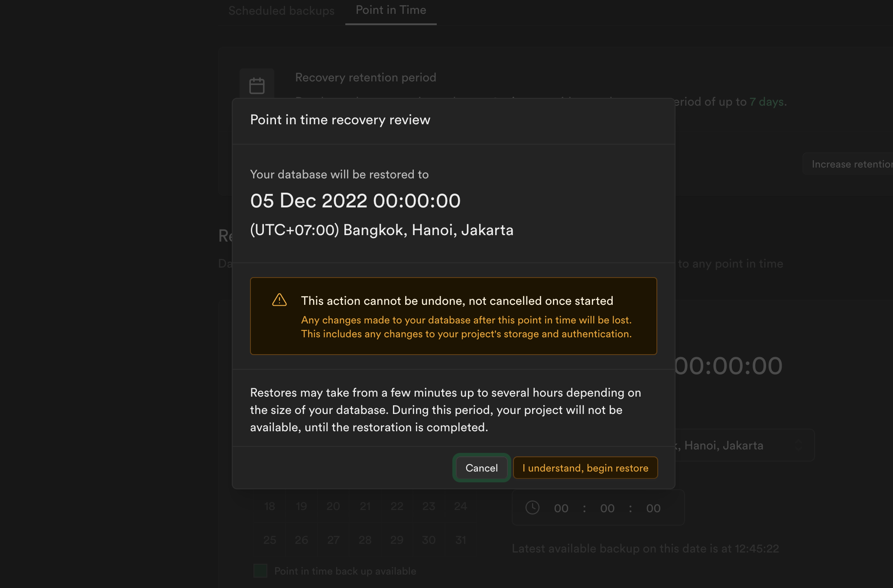
Task: Select day 25 on the calendar
Action: [x=270, y=540]
